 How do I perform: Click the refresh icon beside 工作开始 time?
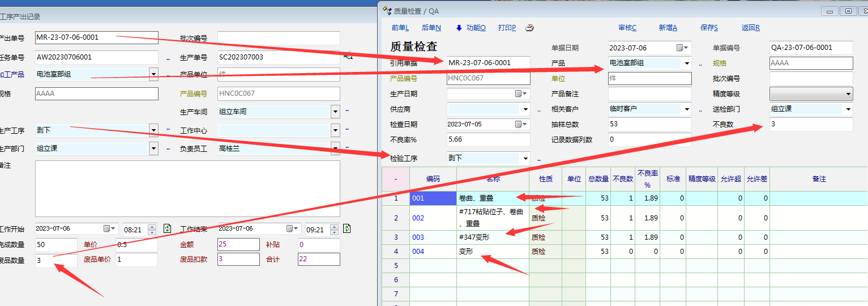167,228
